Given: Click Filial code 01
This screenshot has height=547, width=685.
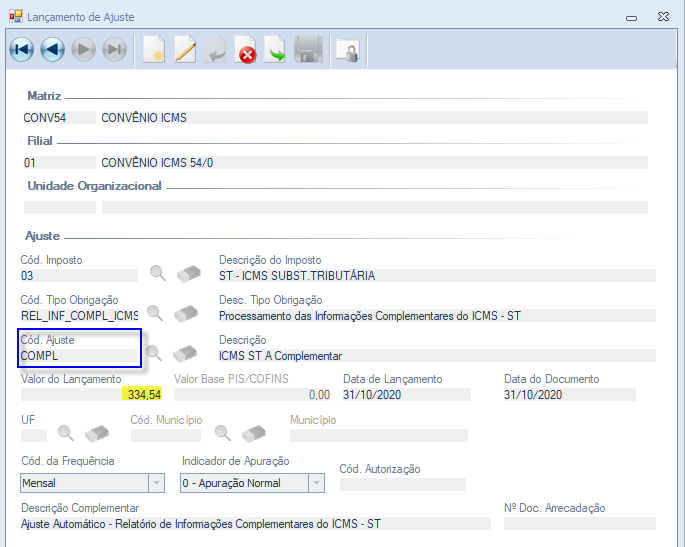Looking at the screenshot, I should point(59,163).
